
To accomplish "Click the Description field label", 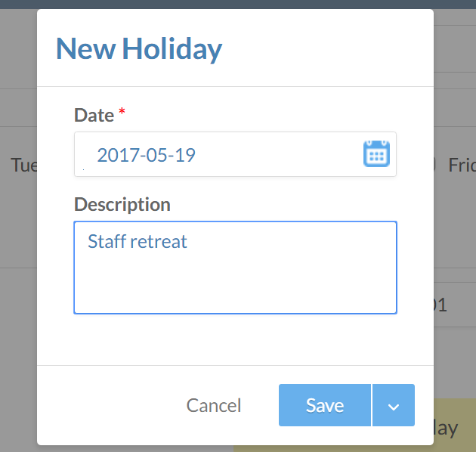I will tap(122, 204).
